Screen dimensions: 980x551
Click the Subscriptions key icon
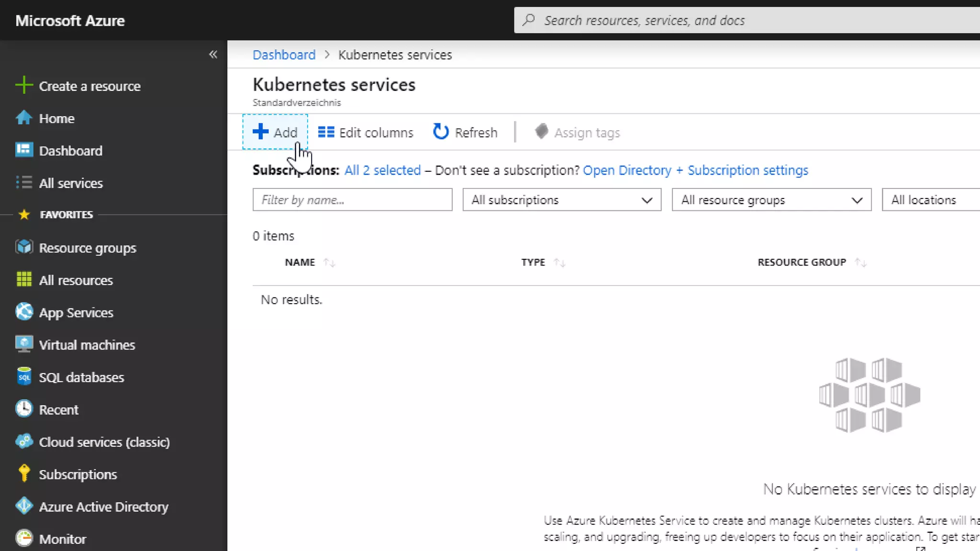pyautogui.click(x=23, y=474)
